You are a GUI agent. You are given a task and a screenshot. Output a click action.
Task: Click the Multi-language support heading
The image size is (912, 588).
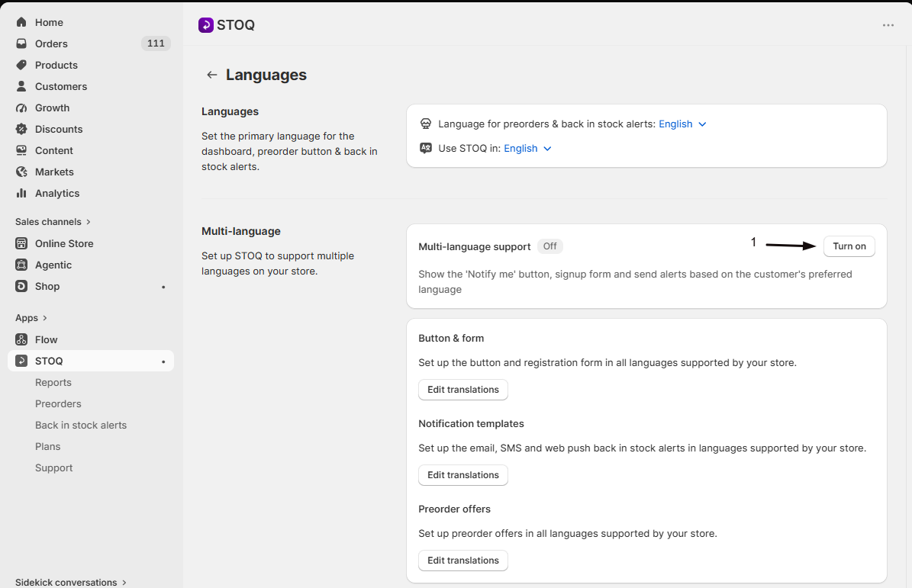[x=474, y=247]
